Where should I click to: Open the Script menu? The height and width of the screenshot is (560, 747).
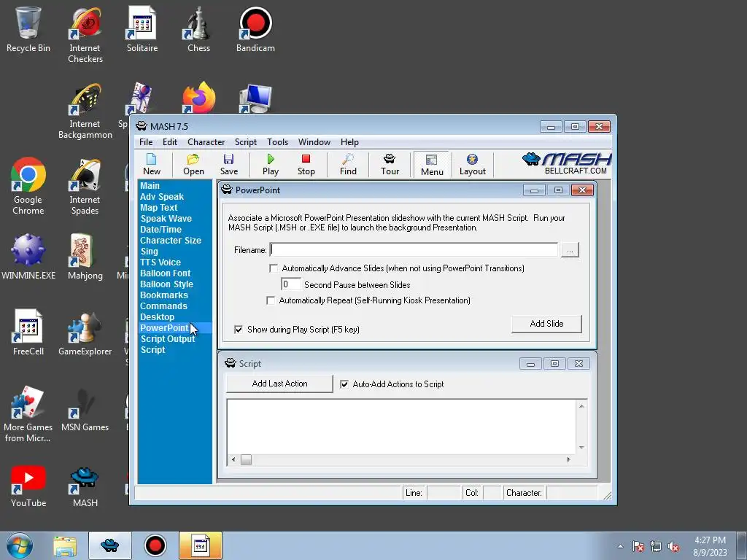pyautogui.click(x=245, y=142)
